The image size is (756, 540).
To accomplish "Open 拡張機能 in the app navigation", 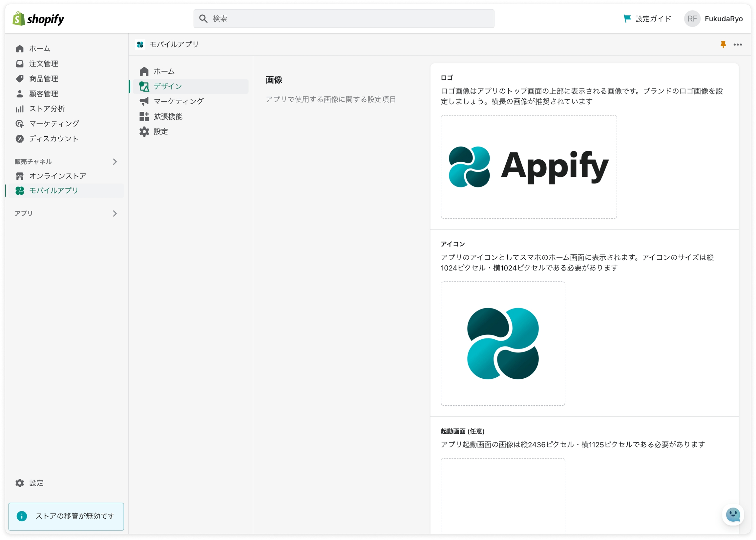I will [x=168, y=116].
